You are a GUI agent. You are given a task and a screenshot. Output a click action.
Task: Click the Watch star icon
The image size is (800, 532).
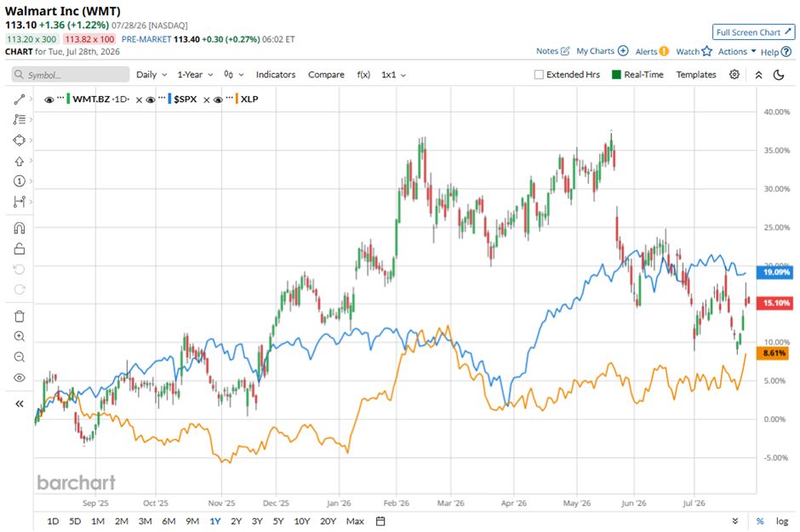706,51
